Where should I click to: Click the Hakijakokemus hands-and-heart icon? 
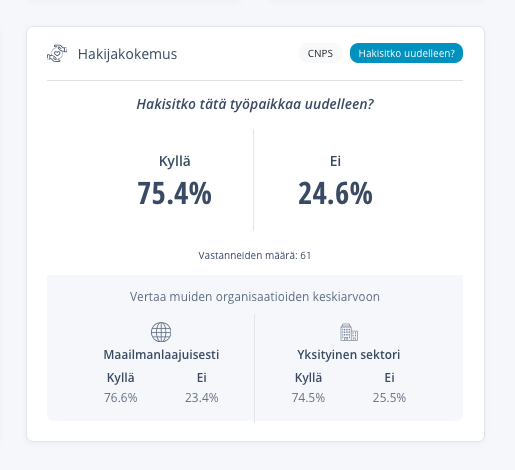coord(57,53)
